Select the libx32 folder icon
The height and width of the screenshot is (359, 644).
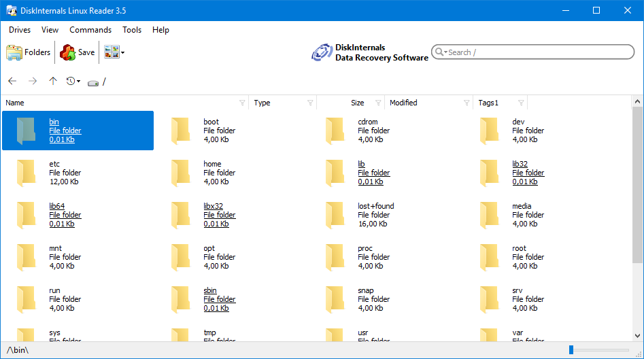pos(180,216)
